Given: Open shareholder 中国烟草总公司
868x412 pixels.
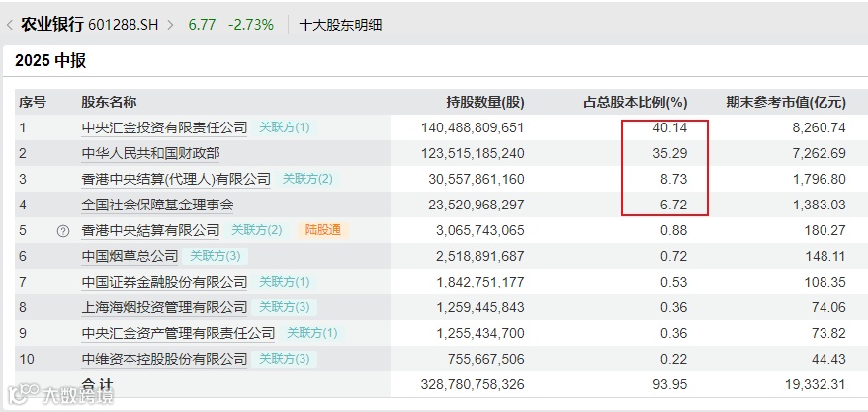Looking at the screenshot, I should [130, 256].
